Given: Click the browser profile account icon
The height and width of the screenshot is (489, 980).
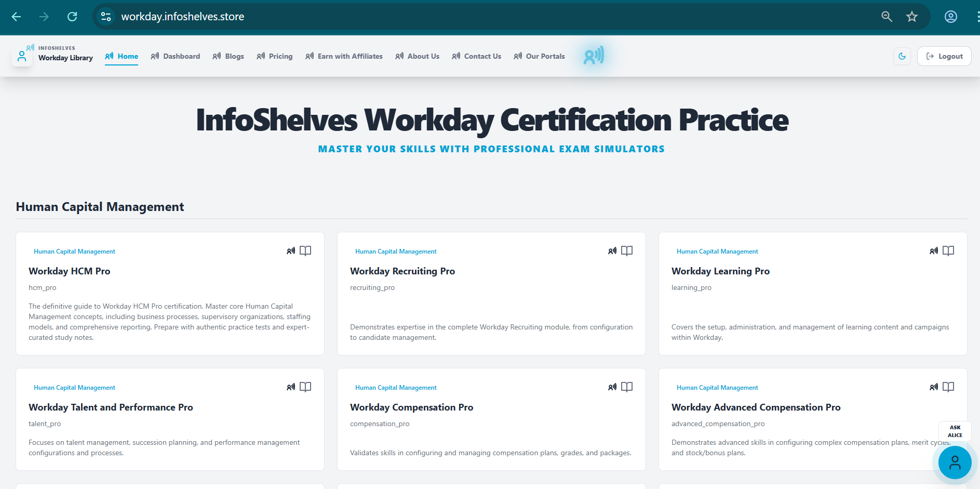Looking at the screenshot, I should click(950, 16).
